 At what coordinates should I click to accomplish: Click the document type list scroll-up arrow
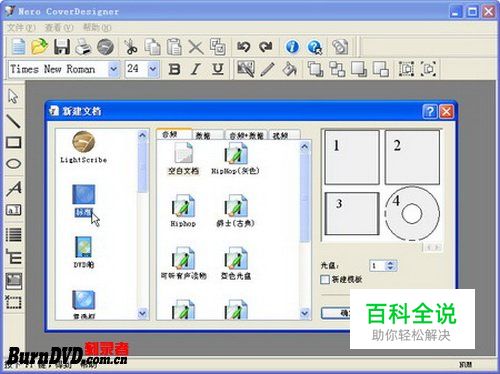[142, 135]
